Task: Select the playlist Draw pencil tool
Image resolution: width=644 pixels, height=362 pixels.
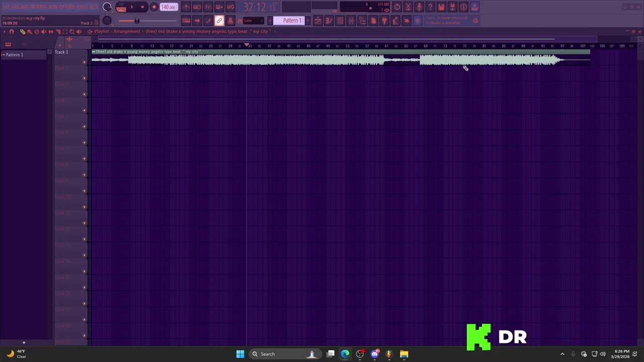Action: click(x=23, y=31)
